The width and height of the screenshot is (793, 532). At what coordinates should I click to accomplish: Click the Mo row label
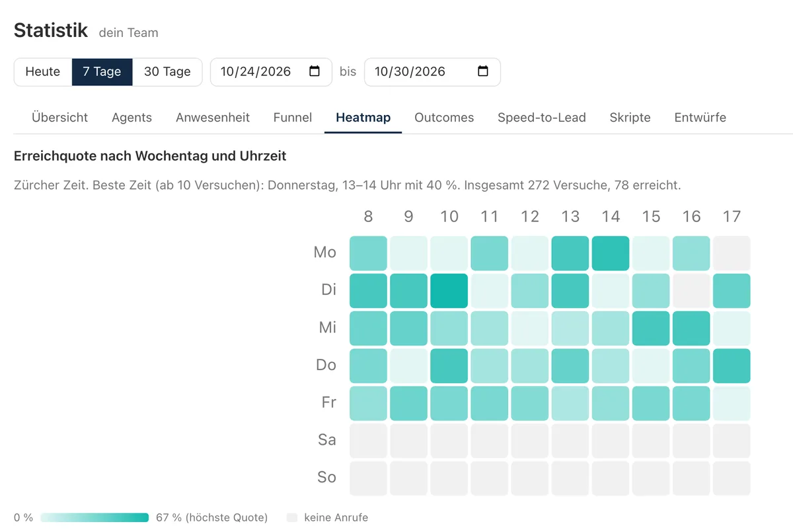point(324,252)
